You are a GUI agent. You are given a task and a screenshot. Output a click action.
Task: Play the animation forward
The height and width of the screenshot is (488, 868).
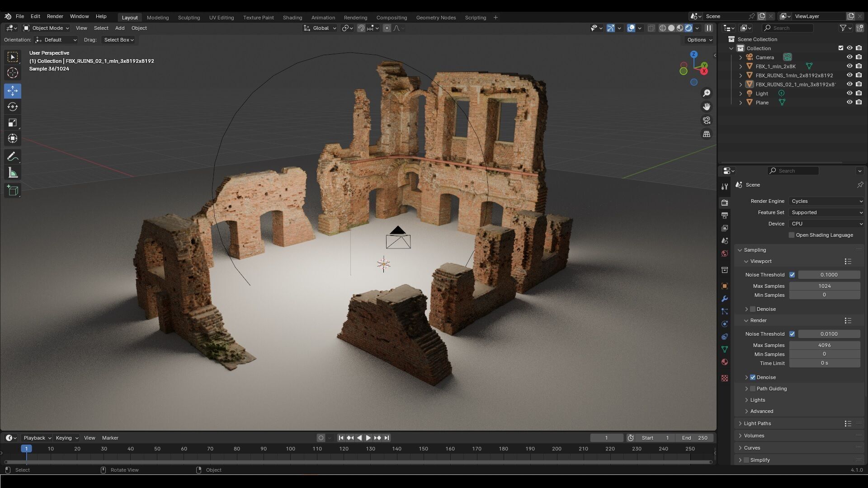click(368, 438)
